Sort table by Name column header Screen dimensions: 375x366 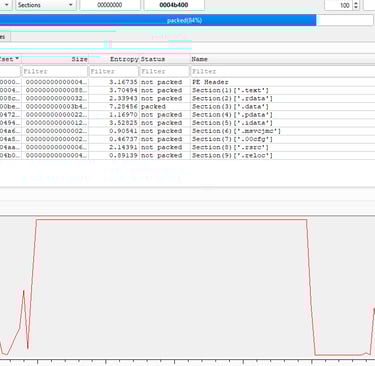(283, 59)
